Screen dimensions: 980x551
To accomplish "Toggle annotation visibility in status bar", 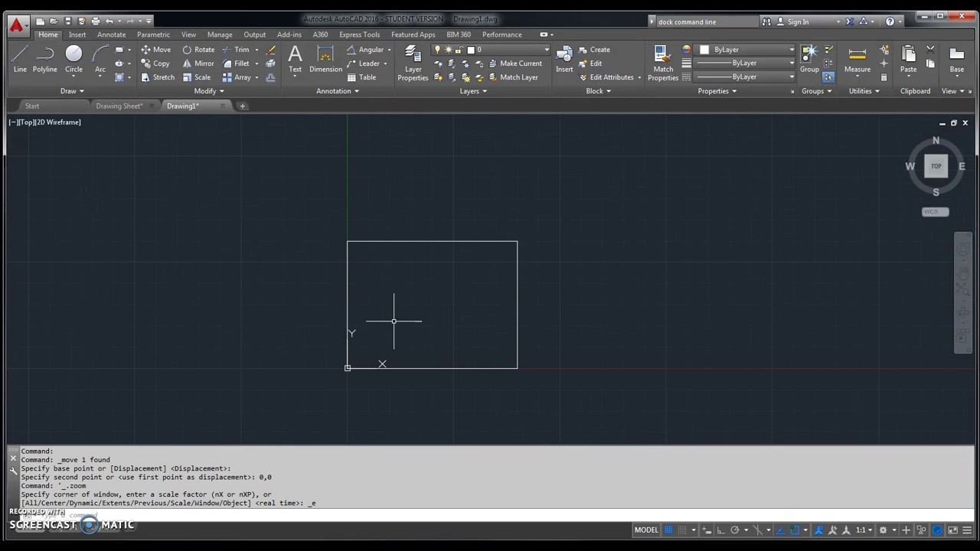I will coord(818,530).
